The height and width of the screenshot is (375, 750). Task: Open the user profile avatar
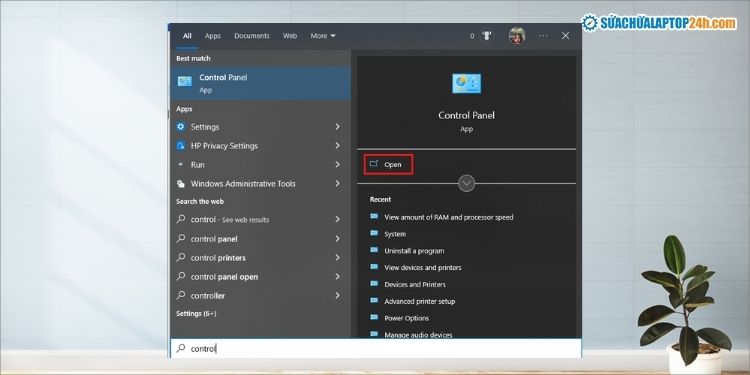(517, 36)
